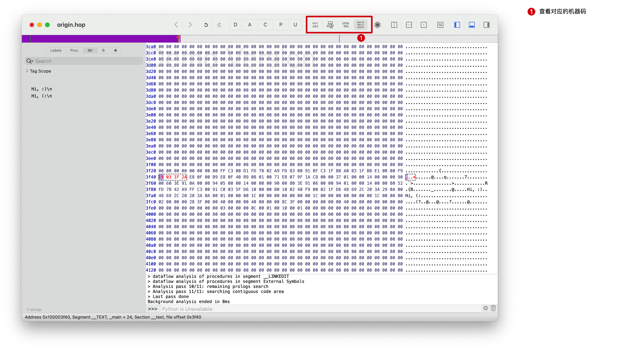Split the view horizontally
Viewport: 644px width, 350px height.
(x=409, y=25)
